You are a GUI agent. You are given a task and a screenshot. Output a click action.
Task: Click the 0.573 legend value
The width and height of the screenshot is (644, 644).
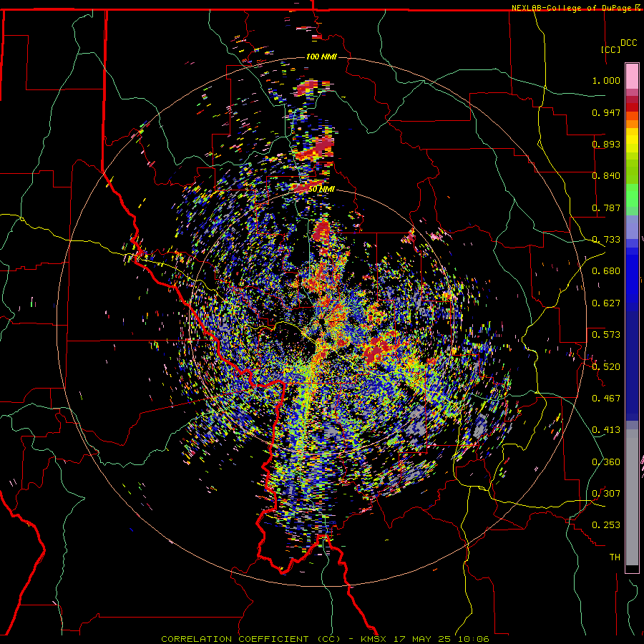[606, 335]
